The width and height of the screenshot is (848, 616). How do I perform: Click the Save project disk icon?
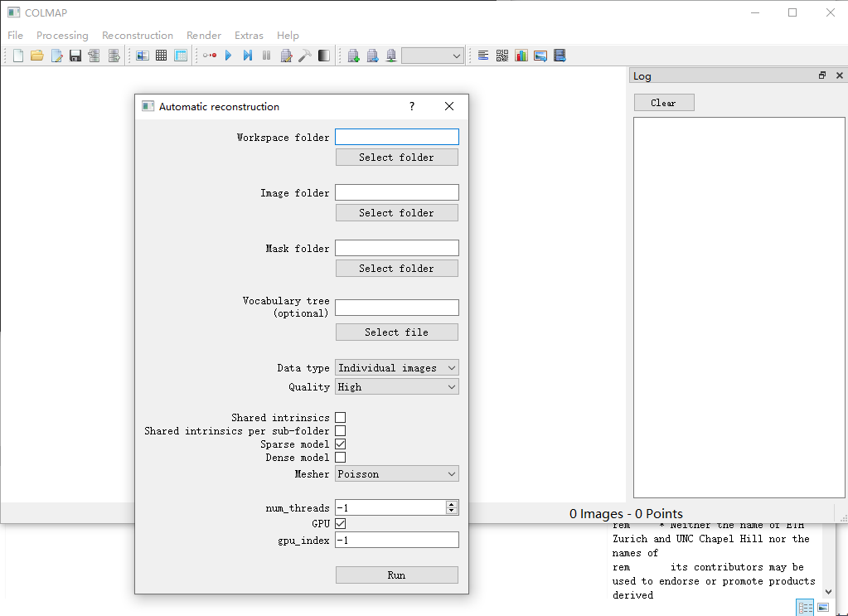75,56
